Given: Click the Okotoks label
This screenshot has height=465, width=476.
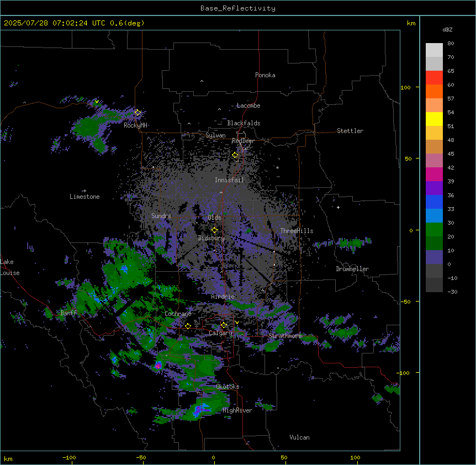Looking at the screenshot, I should tap(228, 387).
